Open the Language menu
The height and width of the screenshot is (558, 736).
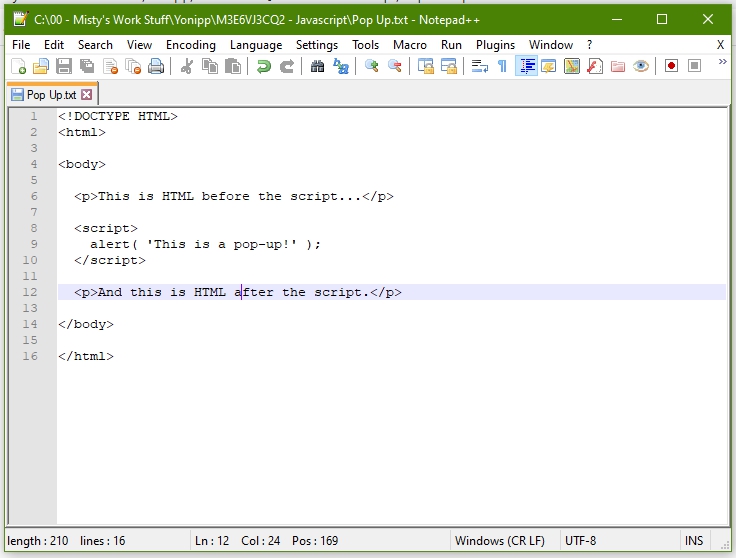click(256, 45)
